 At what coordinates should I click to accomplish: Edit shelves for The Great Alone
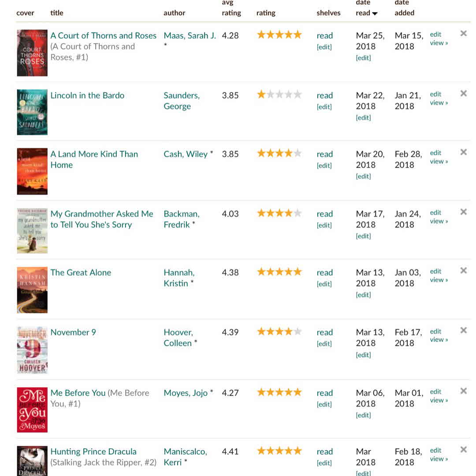coord(324,284)
